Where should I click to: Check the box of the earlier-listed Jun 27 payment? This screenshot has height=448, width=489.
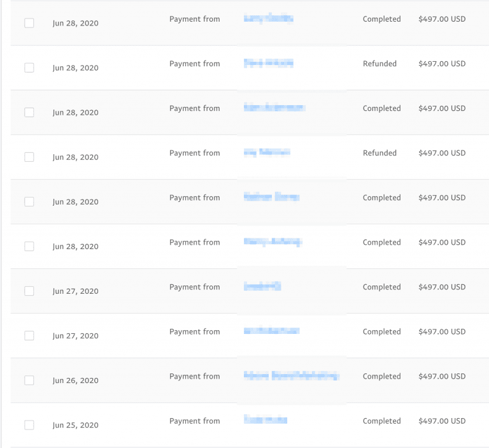coord(29,291)
